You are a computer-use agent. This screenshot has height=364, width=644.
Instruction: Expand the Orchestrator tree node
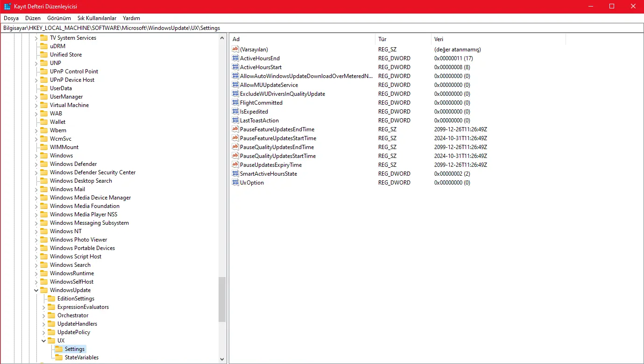44,315
